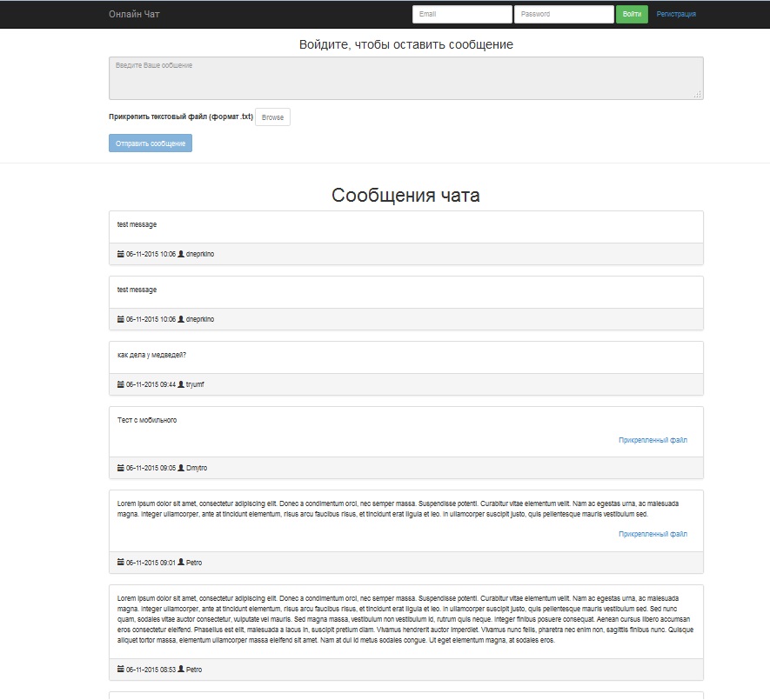Image resolution: width=770 pixels, height=700 pixels.
Task: Click the message textarea 'Введите Ваше сообщение'
Action: coord(406,78)
